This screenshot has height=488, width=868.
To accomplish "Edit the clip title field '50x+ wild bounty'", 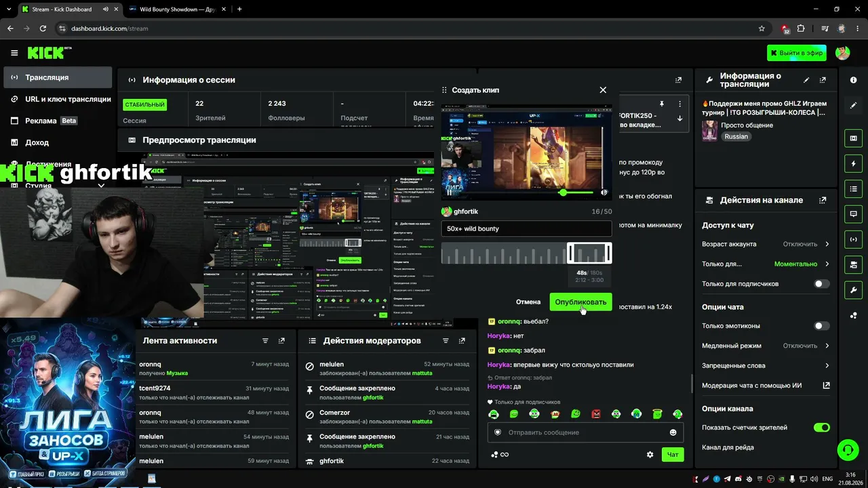I will pos(526,228).
